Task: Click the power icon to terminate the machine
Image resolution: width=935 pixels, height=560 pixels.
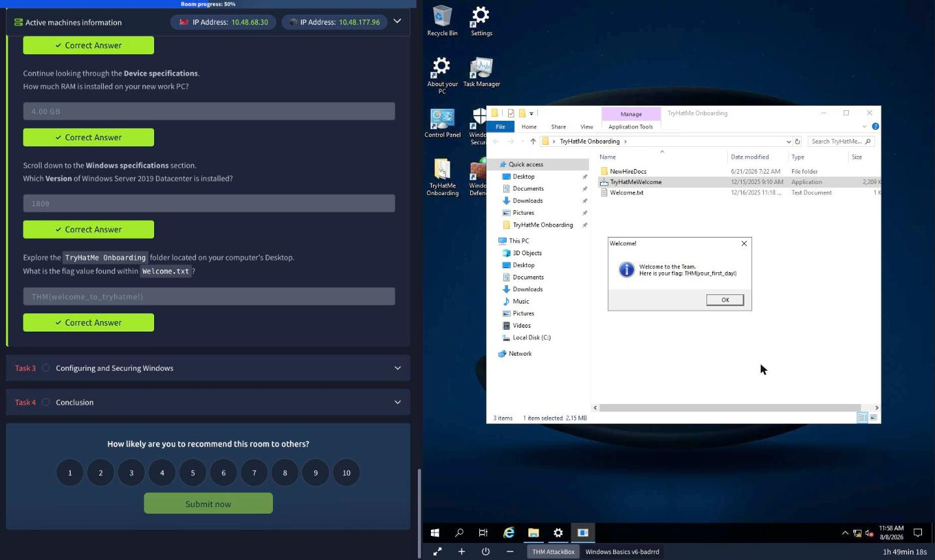Action: (486, 552)
